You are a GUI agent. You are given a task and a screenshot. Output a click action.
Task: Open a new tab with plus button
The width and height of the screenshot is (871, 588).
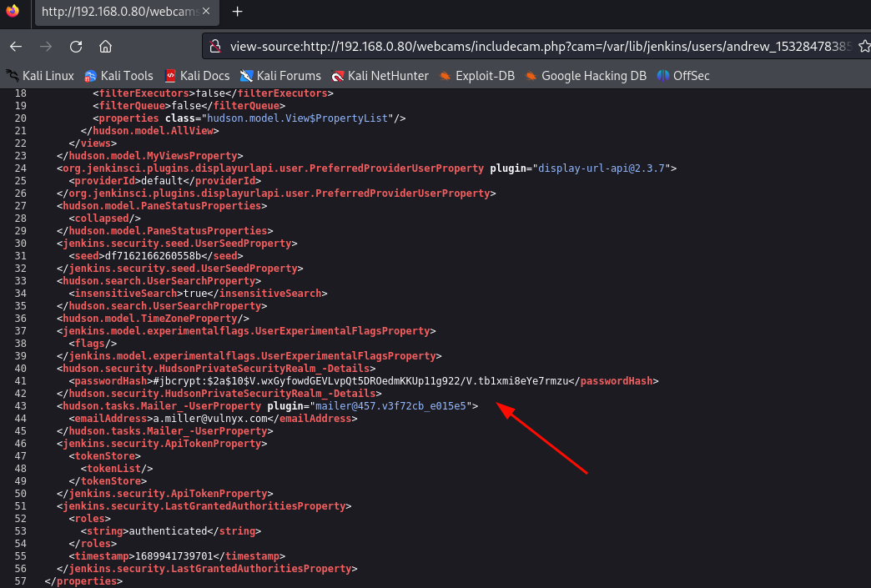pyautogui.click(x=237, y=11)
